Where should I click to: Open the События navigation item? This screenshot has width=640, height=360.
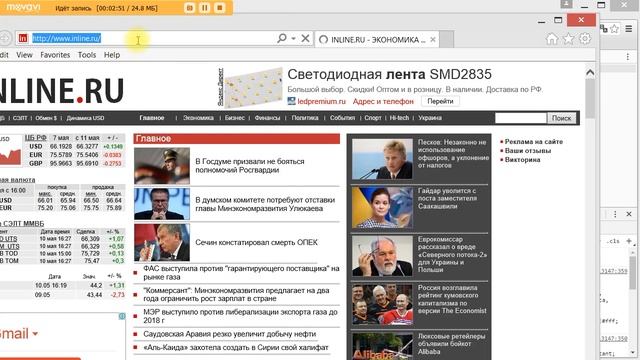click(x=342, y=118)
